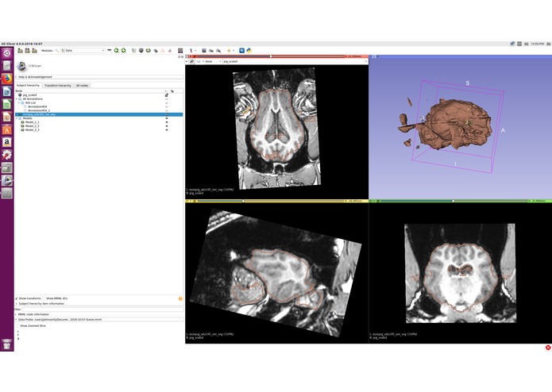Open Ubuntu dash search launcher icon
Image resolution: width=552 pixels, height=392 pixels.
coord(6,53)
